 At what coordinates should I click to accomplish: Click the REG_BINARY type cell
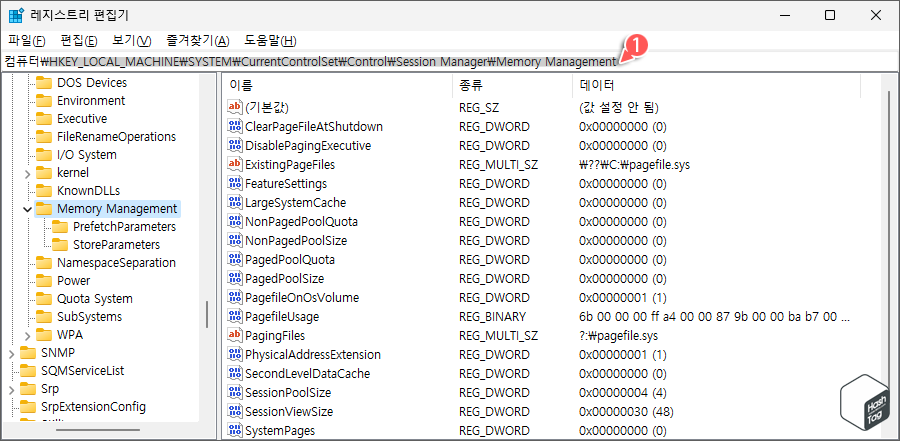pos(492,317)
